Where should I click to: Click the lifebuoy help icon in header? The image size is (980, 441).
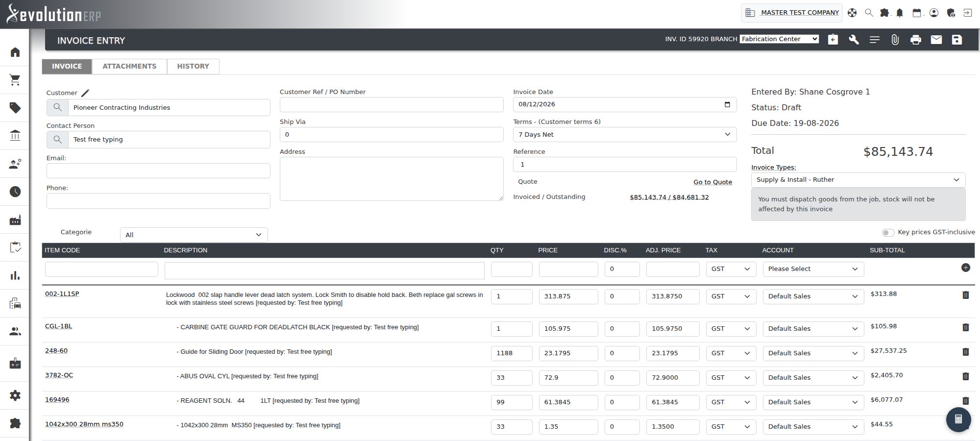[x=853, y=13]
